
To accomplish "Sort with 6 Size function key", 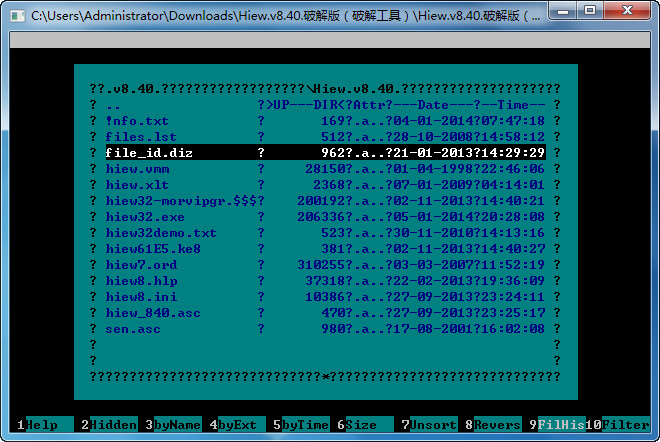I will point(365,425).
